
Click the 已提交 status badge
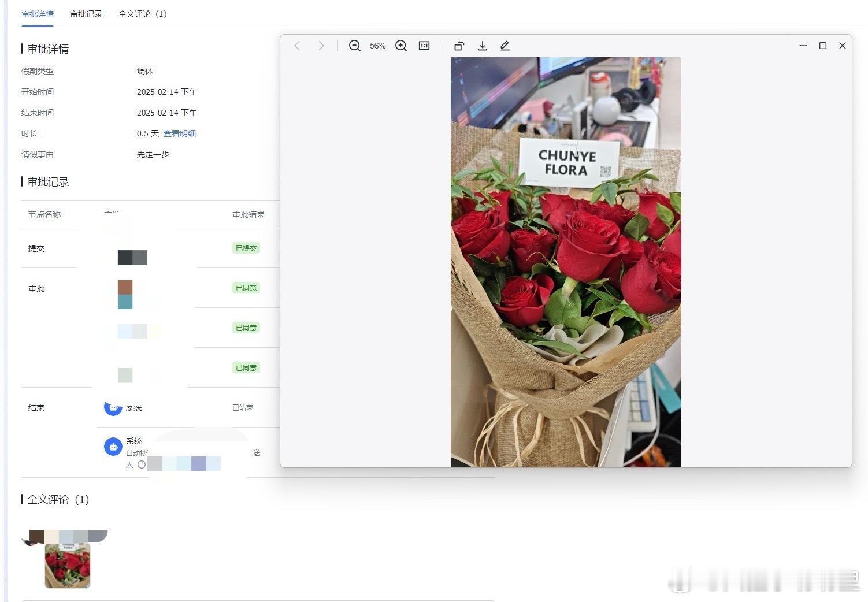pyautogui.click(x=246, y=248)
